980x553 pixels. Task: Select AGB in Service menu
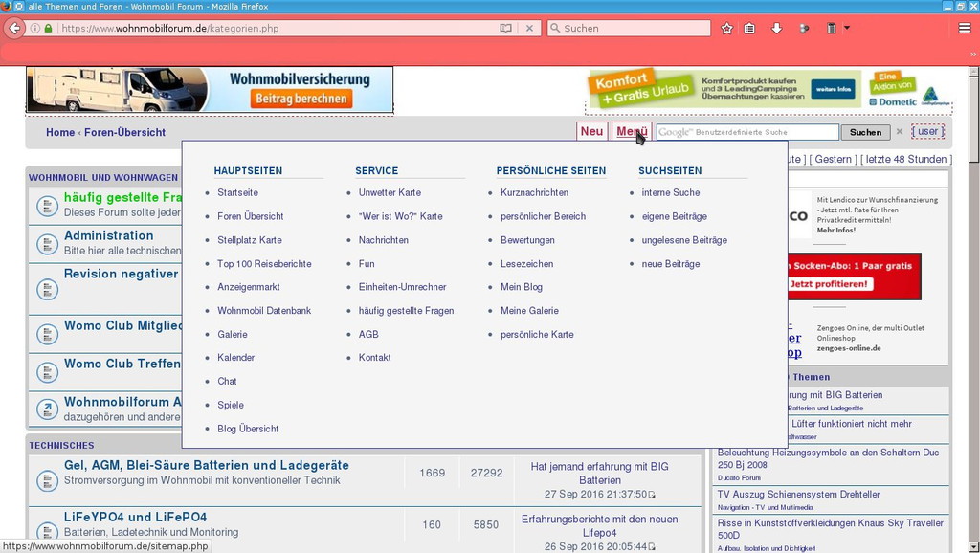click(368, 334)
